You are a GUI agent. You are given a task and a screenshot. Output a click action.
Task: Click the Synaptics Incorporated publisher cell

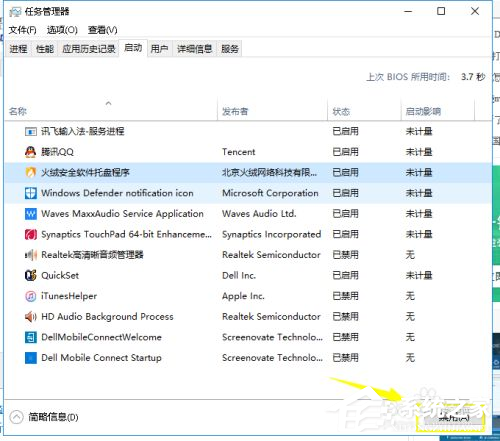(272, 234)
